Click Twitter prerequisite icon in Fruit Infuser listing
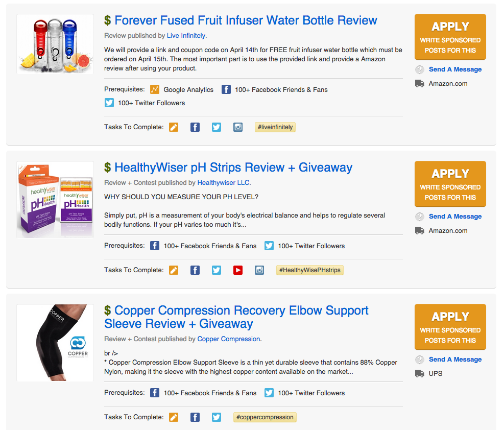504x430 pixels. point(109,103)
